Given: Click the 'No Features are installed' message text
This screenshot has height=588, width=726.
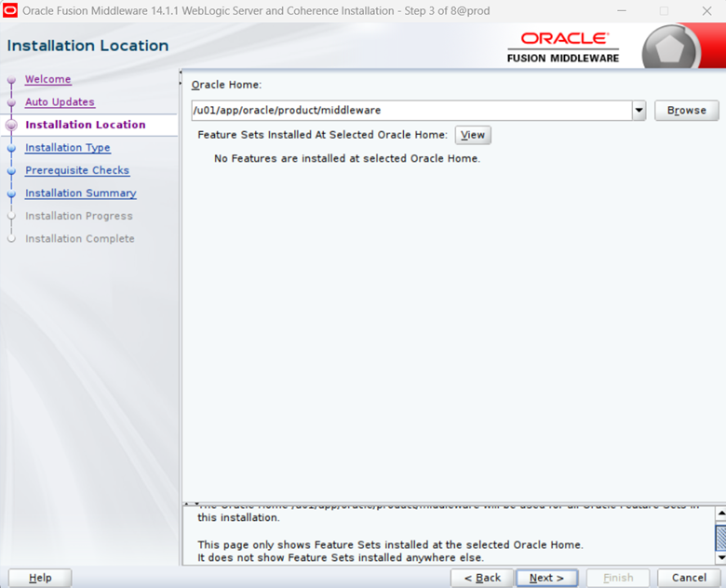Looking at the screenshot, I should [x=347, y=158].
